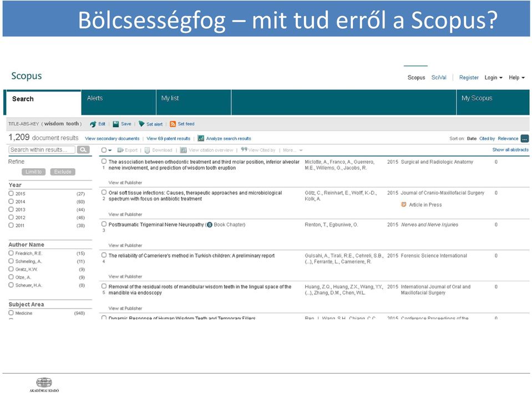532x393 pixels.
Task: Open the My Scopus tab
Action: 493,103
